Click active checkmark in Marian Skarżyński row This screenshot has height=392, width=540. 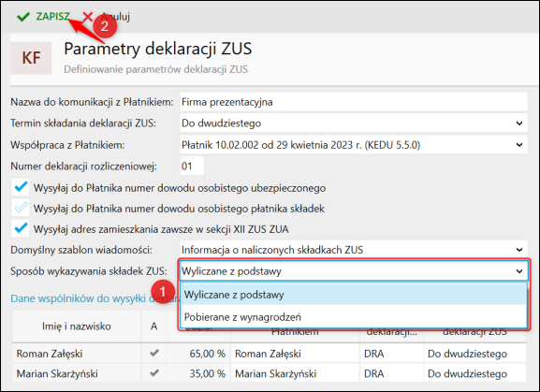(153, 372)
